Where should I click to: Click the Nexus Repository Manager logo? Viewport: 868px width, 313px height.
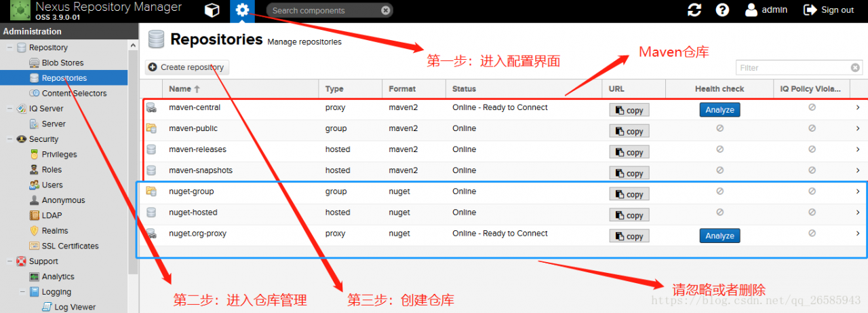coord(20,10)
